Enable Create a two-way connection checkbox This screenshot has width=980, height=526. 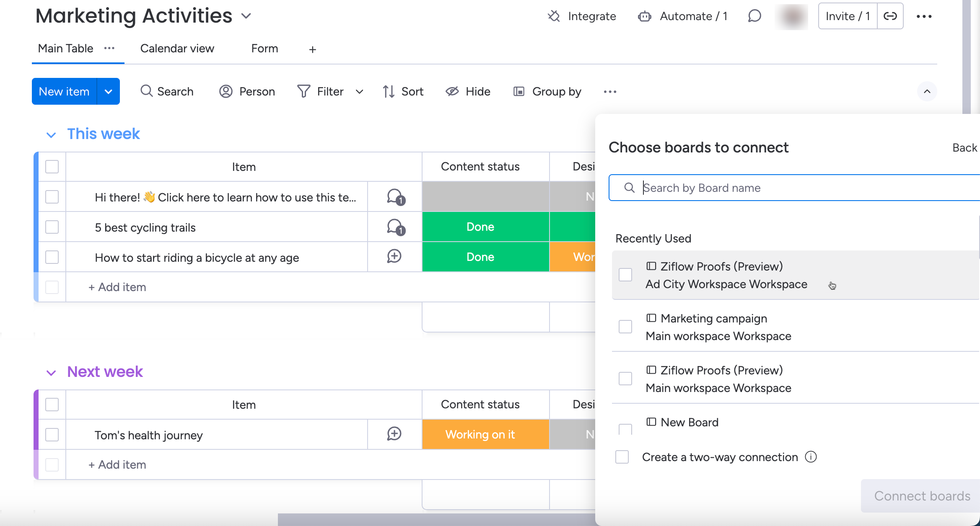(x=622, y=457)
